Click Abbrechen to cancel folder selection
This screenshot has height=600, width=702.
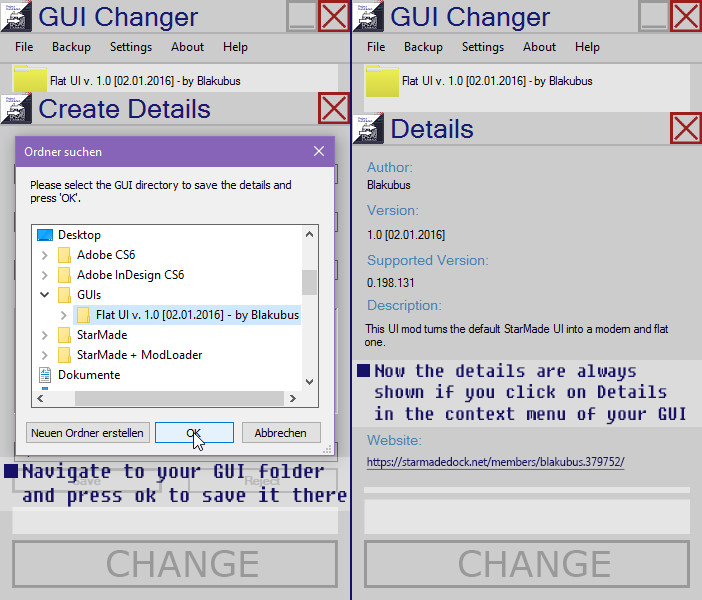click(x=281, y=433)
